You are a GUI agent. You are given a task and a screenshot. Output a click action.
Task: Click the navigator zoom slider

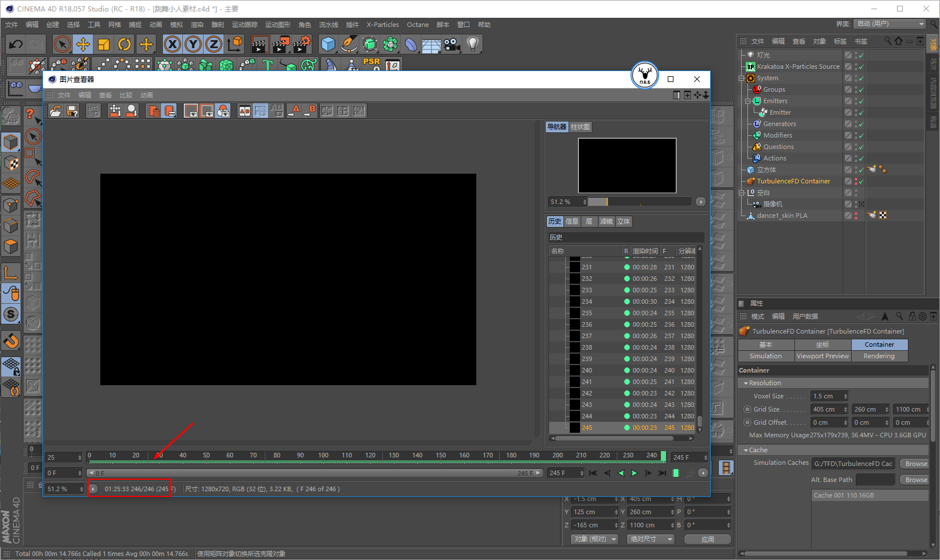click(639, 202)
